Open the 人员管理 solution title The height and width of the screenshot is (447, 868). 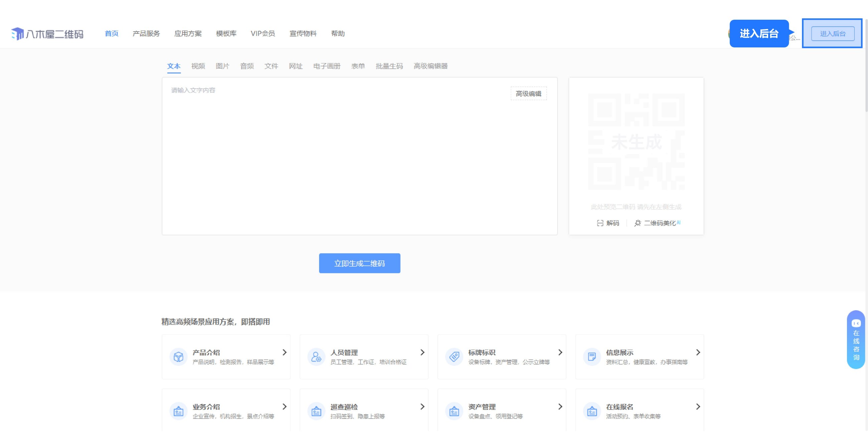344,352
